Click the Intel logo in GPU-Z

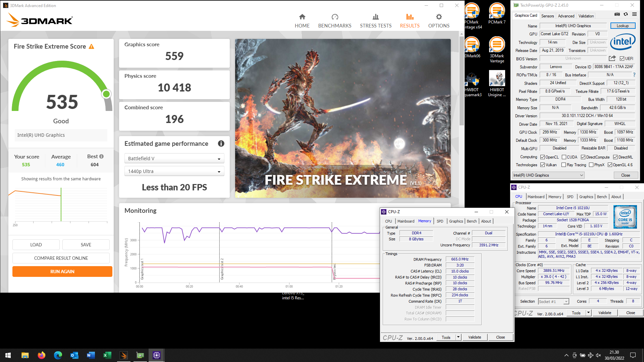coord(623,42)
